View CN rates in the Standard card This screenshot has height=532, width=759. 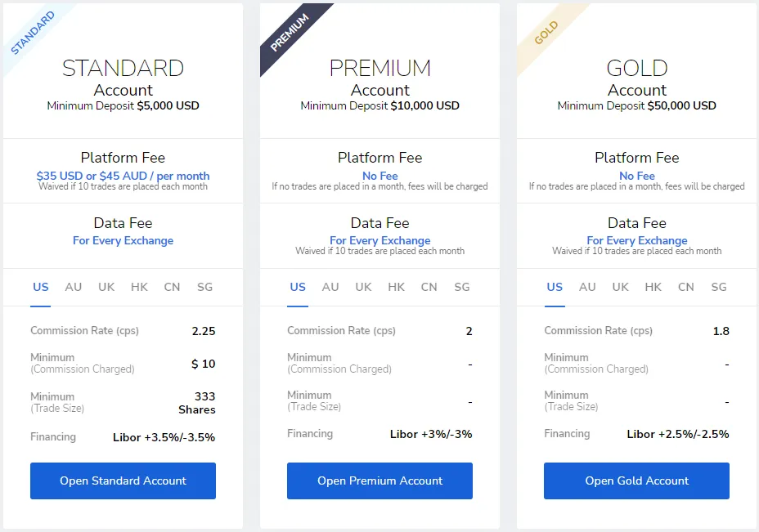pyautogui.click(x=172, y=287)
